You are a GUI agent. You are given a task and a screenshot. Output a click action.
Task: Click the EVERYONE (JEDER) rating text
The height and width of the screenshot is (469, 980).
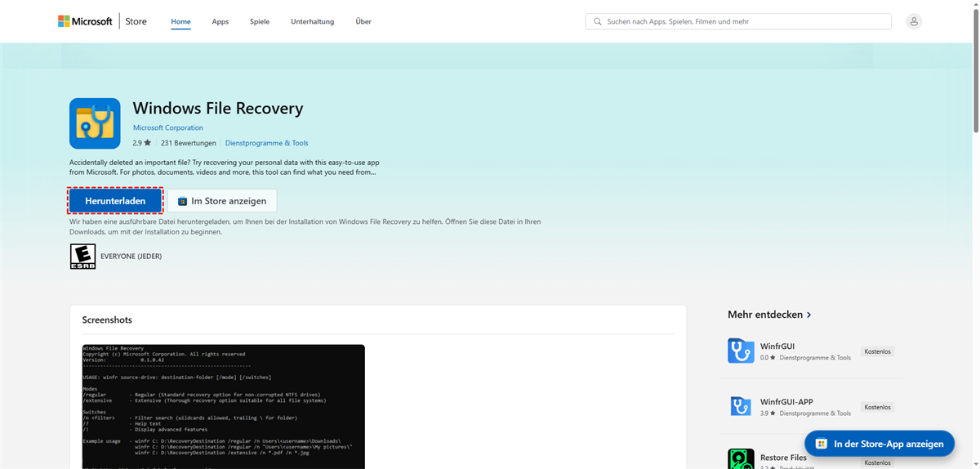131,256
